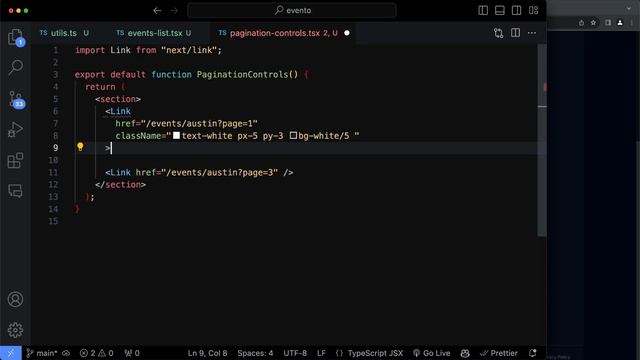
Task: Switch to the events-list.tsx tab
Action: pos(155,33)
